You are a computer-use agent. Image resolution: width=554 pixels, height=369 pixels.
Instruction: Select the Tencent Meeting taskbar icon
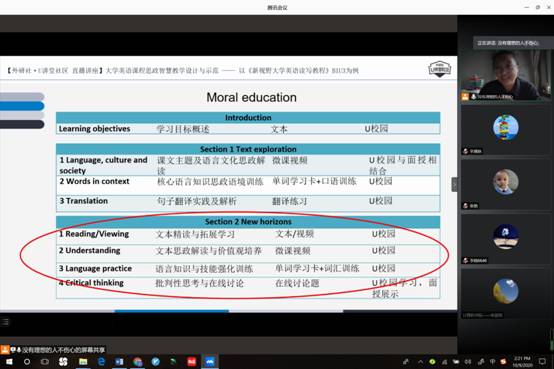click(x=210, y=362)
